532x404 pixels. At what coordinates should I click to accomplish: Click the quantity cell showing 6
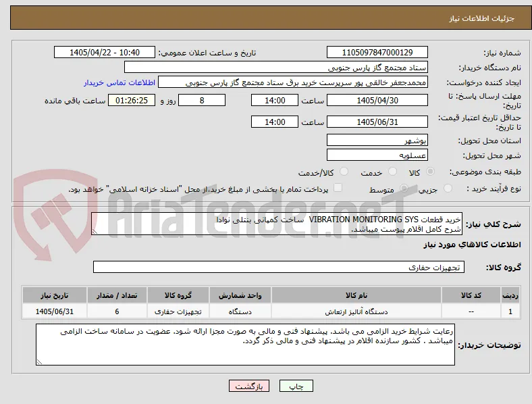pos(117,311)
